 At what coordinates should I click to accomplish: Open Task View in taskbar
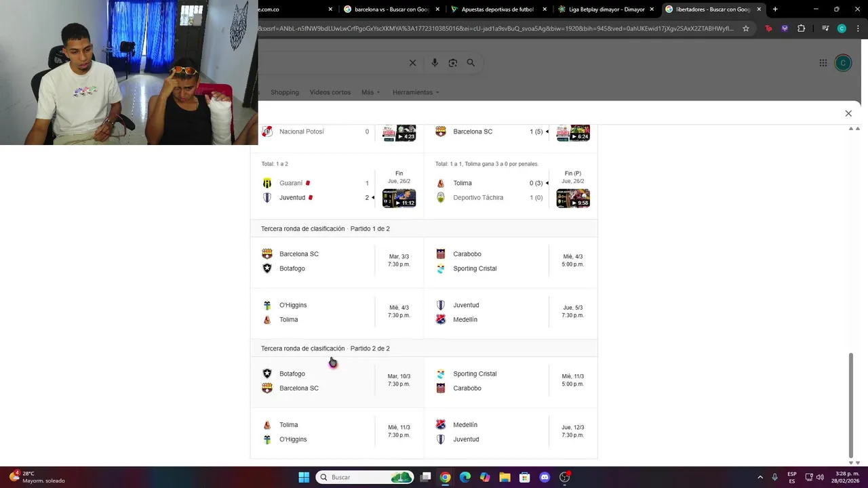click(x=425, y=477)
